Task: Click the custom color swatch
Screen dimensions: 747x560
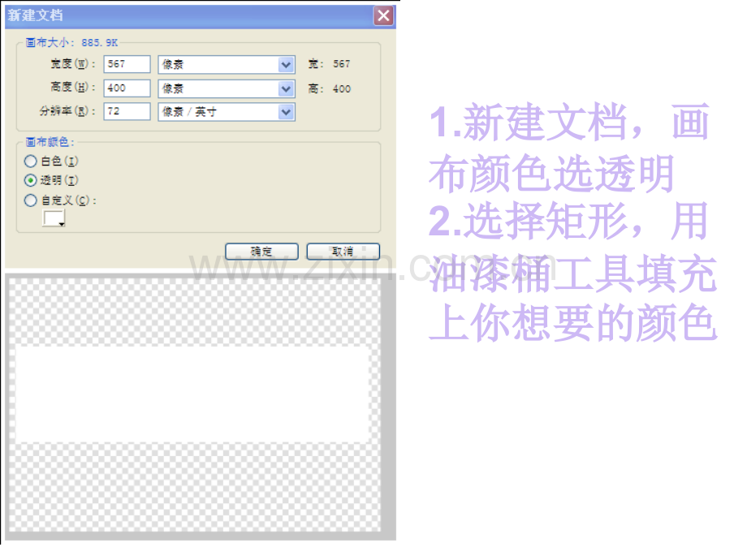Action: 53,218
